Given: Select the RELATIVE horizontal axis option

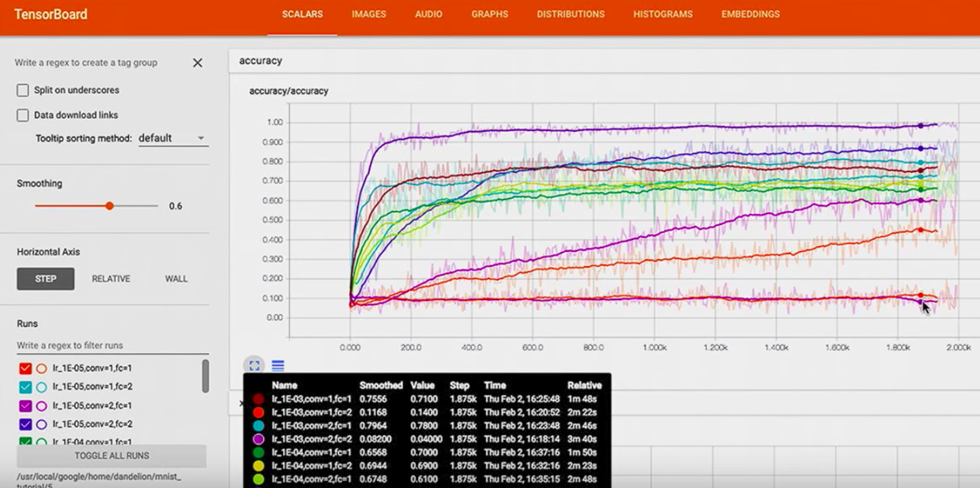Looking at the screenshot, I should (x=111, y=278).
